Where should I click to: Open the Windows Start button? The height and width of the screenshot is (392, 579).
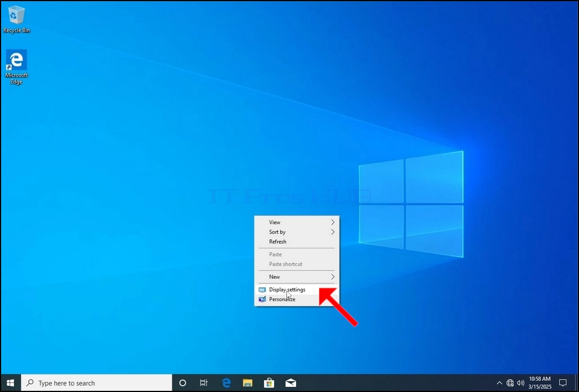coord(10,383)
